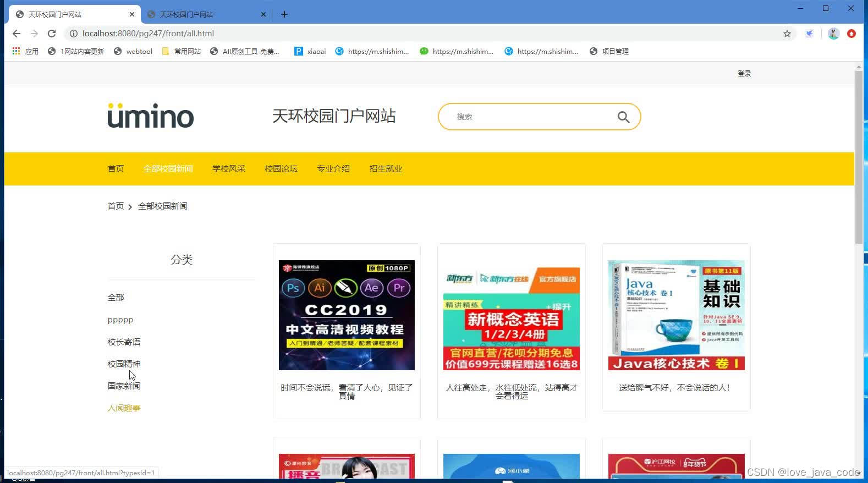
Task: Open the 河小象 thumbnail in second row
Action: [512, 466]
